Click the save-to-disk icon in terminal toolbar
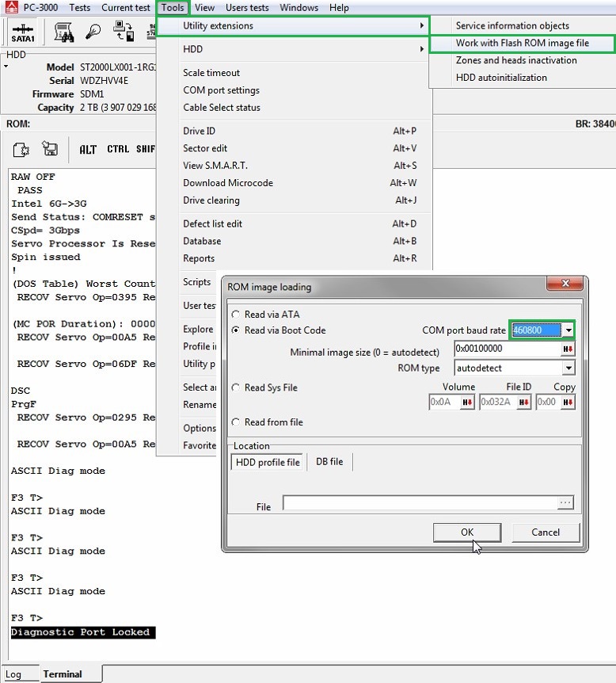Screen dimensions: 616x683 click(x=50, y=149)
